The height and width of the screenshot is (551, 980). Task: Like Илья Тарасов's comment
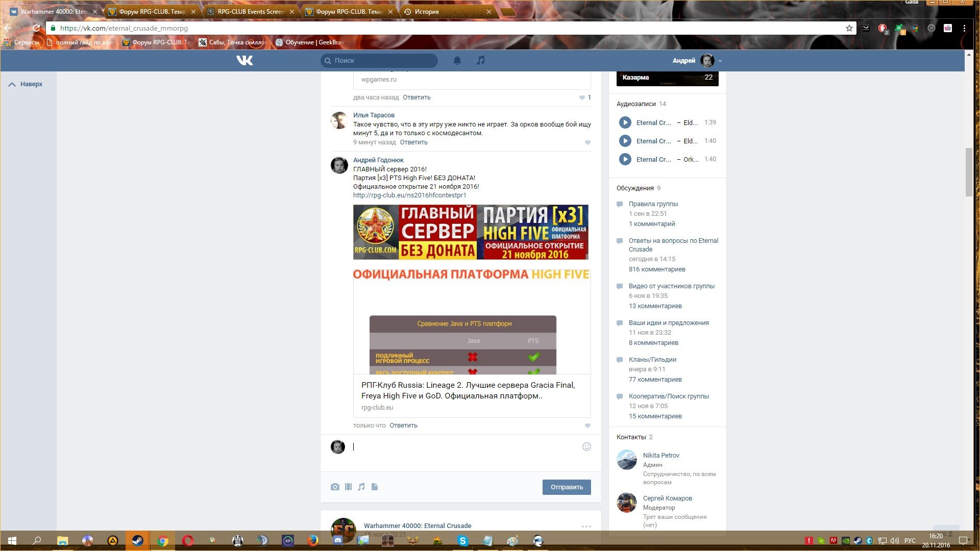(x=587, y=143)
